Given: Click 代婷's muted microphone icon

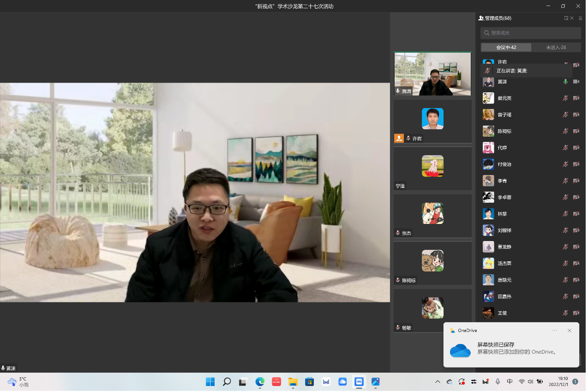Looking at the screenshot, I should [x=565, y=148].
